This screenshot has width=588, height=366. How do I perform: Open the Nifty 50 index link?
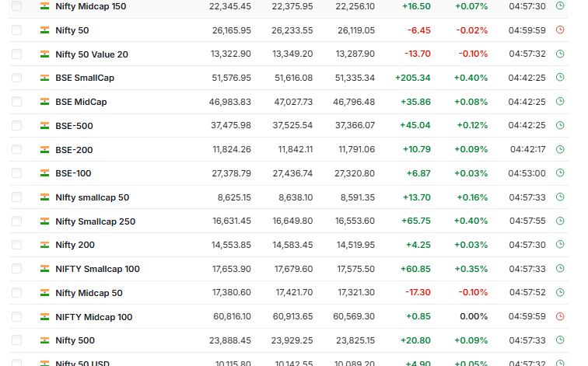72,30
